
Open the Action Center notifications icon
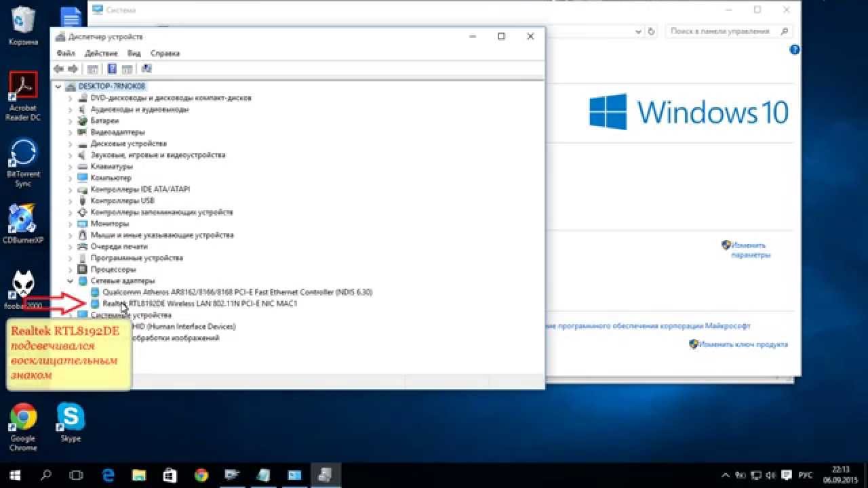tap(787, 475)
